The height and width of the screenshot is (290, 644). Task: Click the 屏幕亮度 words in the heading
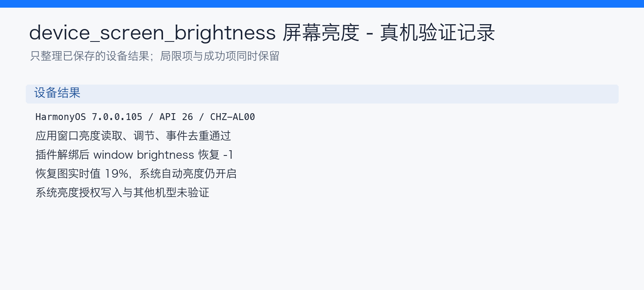[321, 33]
